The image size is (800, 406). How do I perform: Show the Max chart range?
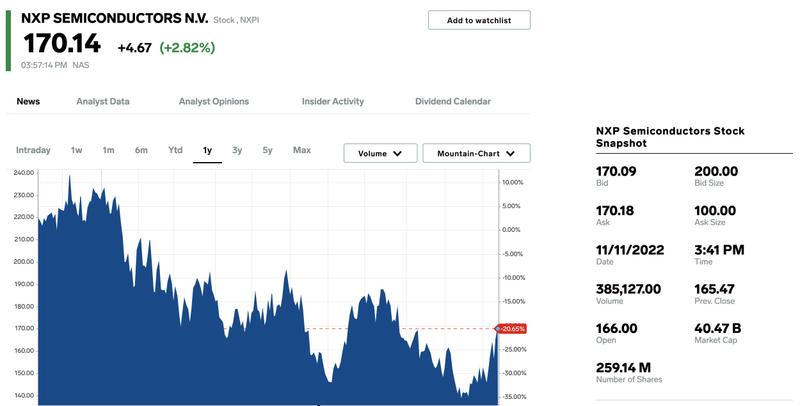(302, 150)
